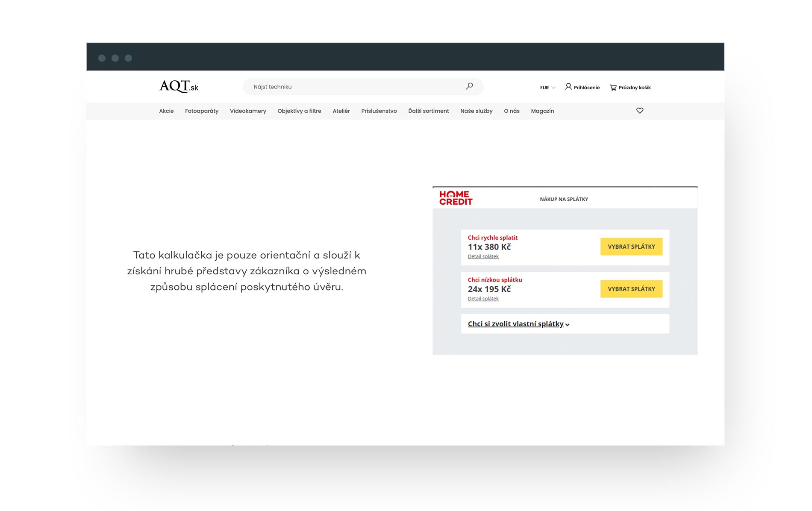The image size is (812, 511).
Task: Click the 'Nákup na splátky' heading
Action: pyautogui.click(x=564, y=199)
